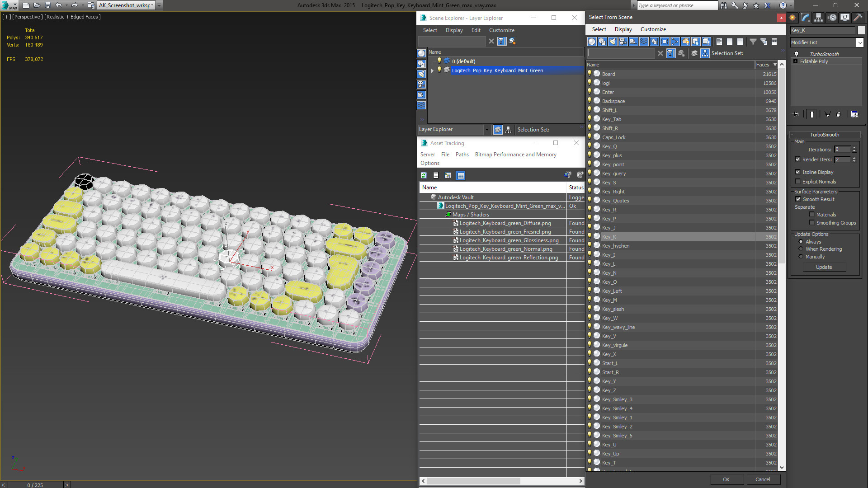Toggle Render Iters checkbox
The image size is (868, 488).
797,160
